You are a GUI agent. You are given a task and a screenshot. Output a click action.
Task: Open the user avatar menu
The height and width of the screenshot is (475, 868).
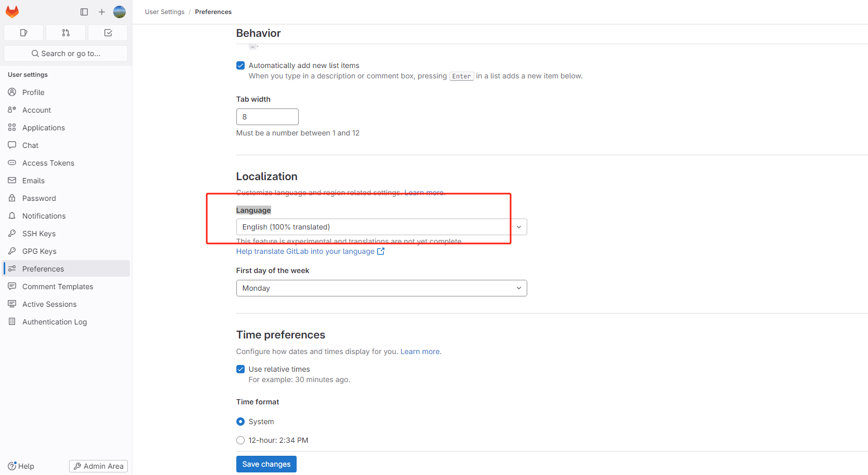[119, 12]
